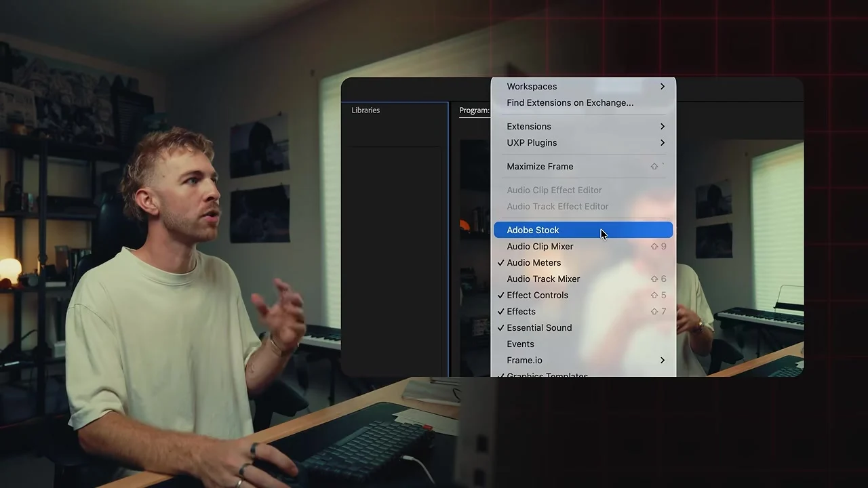Disable the Essential Sound panel
Screen dimensions: 868x488
coord(583,327)
